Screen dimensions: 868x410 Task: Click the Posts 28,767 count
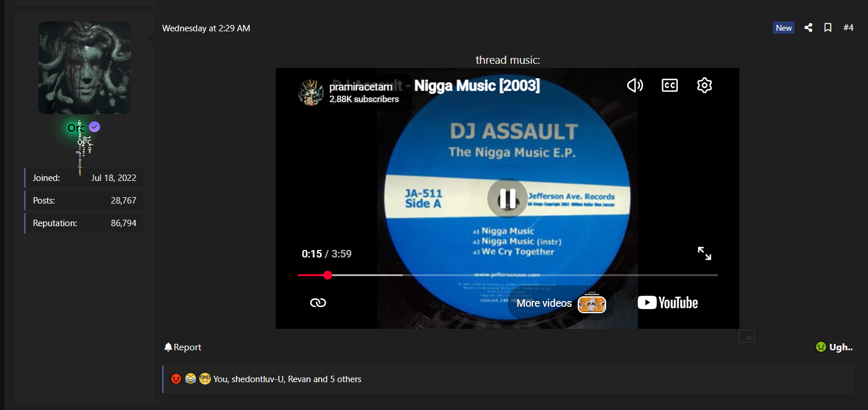(x=123, y=200)
